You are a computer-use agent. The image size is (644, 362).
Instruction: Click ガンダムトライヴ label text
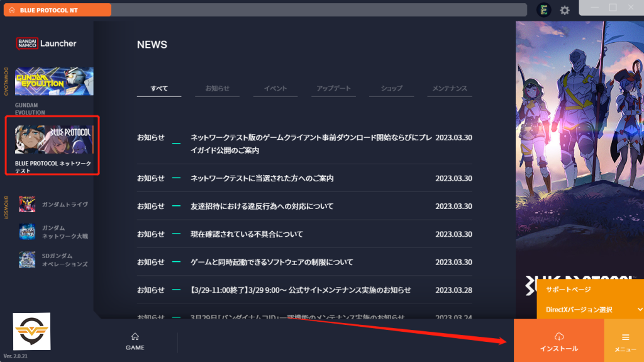pos(65,205)
